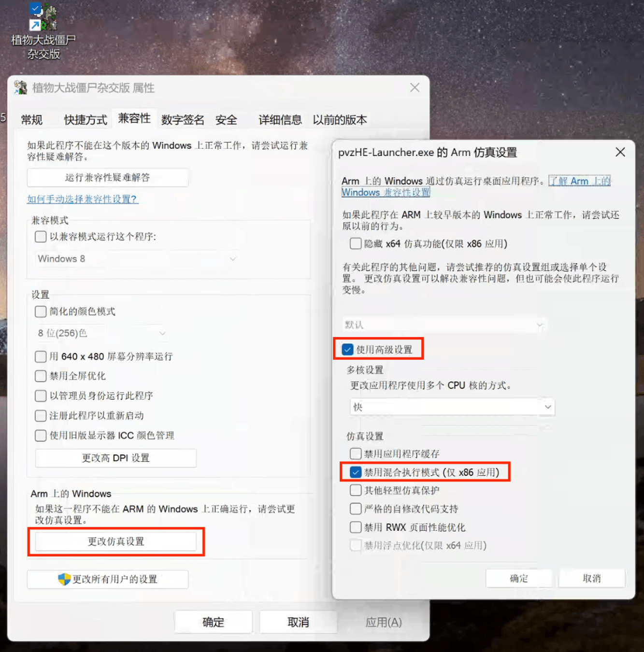The image size is (644, 652).
Task: Switch to the 详细信息 tab
Action: (280, 120)
